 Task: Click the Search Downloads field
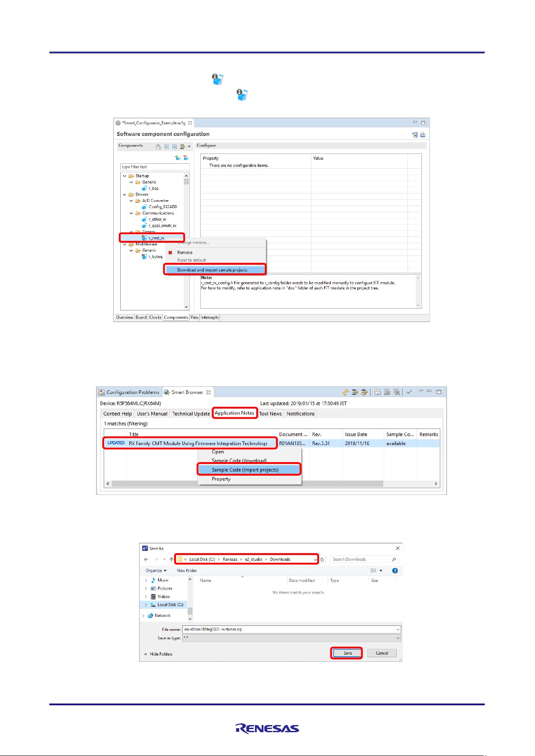point(364,560)
